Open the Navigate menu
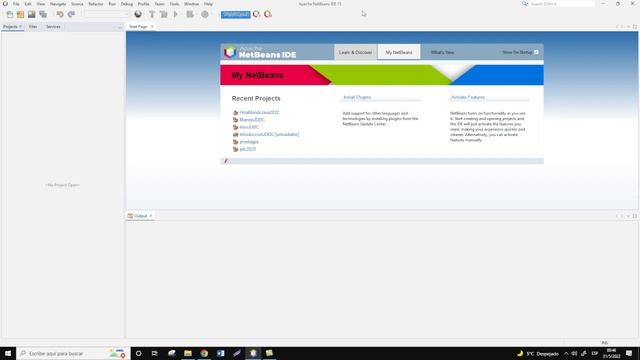640x360 pixels. click(x=58, y=4)
